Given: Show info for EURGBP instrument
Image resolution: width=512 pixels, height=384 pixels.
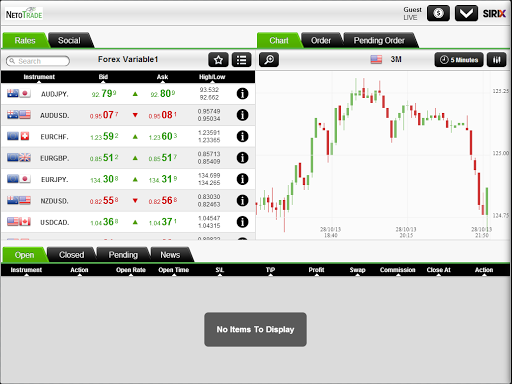Looking at the screenshot, I should [x=242, y=158].
